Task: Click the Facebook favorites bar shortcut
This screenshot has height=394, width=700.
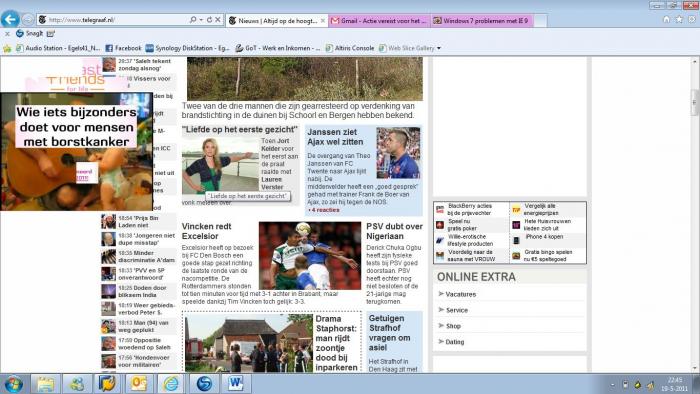Action: pos(123,48)
